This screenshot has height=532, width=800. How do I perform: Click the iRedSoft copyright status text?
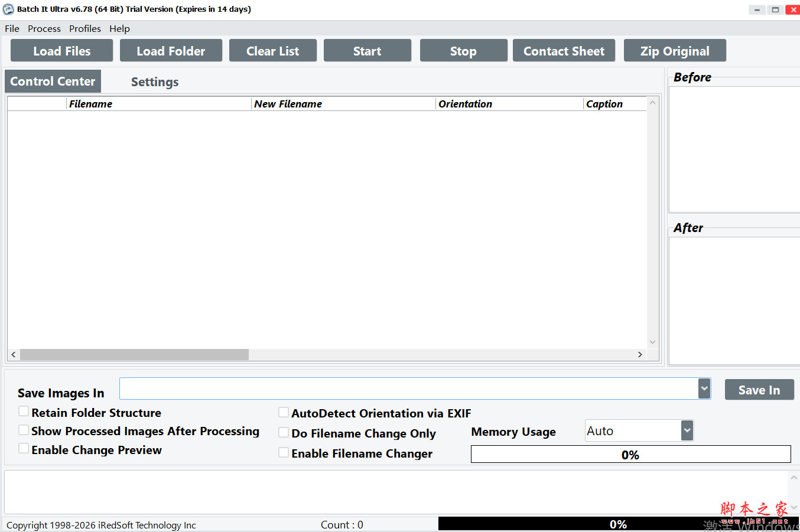pos(101,525)
